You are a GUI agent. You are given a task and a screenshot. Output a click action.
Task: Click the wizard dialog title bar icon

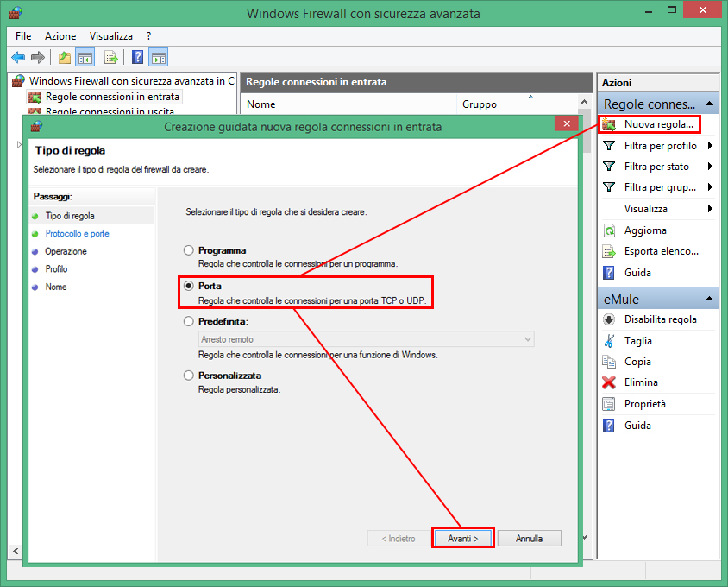point(36,126)
